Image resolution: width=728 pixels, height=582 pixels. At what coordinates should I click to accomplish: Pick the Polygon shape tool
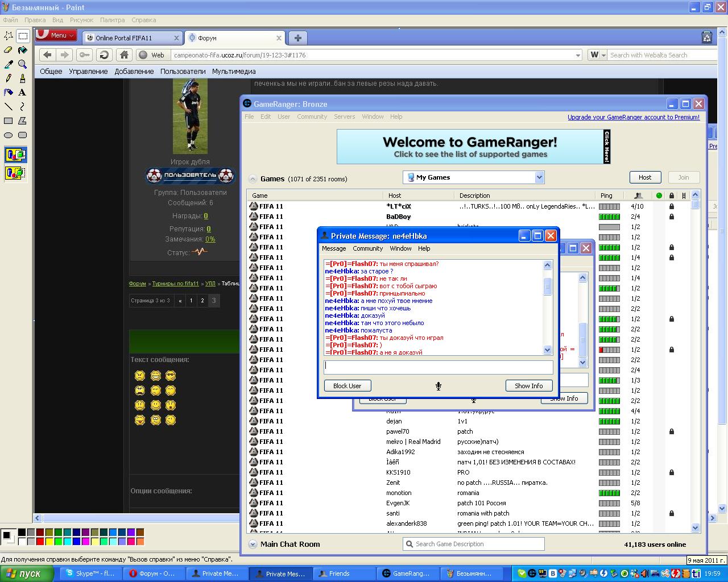(23, 120)
